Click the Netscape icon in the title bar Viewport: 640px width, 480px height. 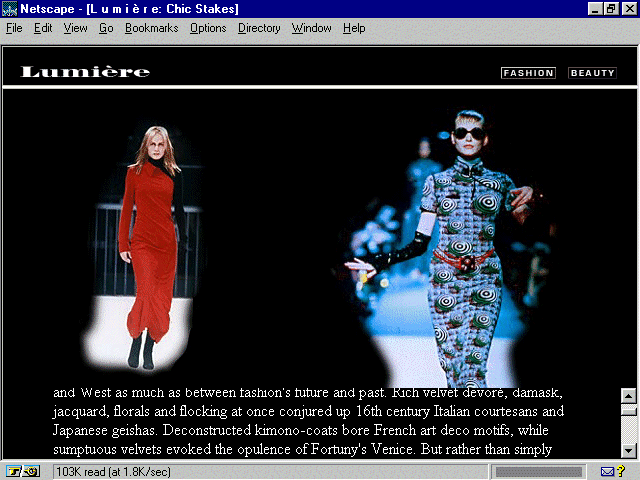click(x=10, y=8)
